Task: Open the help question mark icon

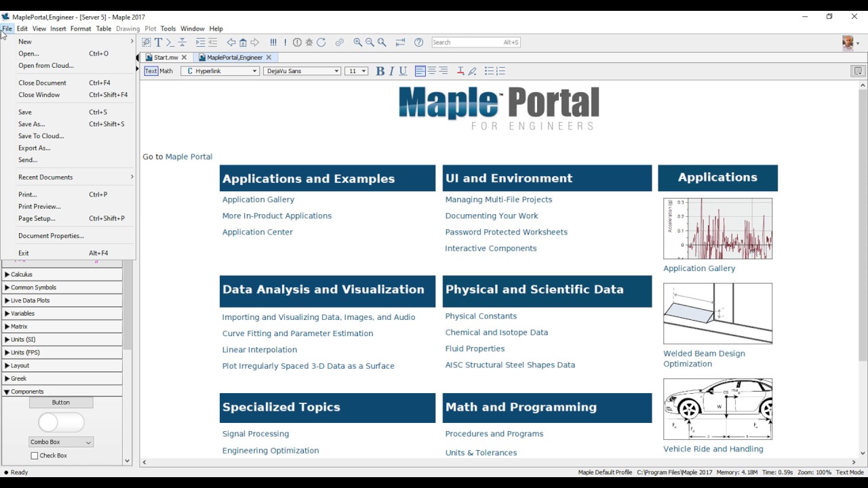Action: coord(419,42)
